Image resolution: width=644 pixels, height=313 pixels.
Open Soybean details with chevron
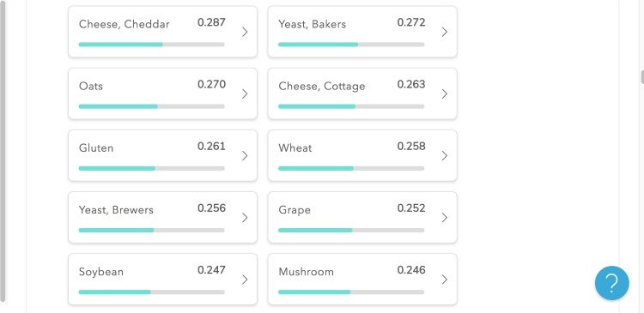click(x=245, y=280)
